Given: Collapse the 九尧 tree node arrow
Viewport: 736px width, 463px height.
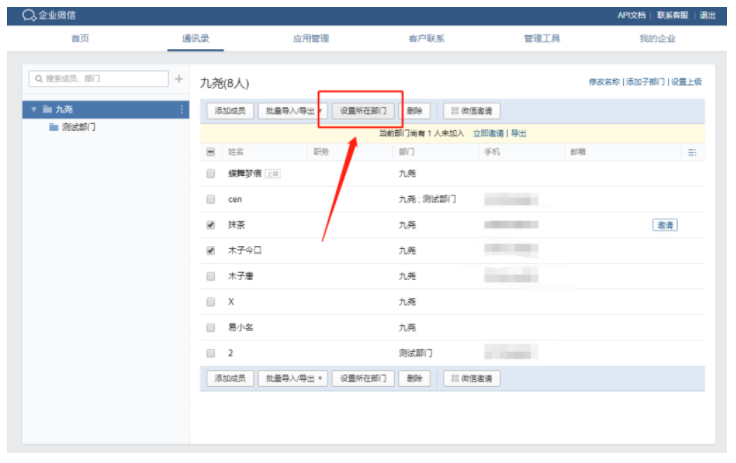Looking at the screenshot, I should [x=34, y=109].
